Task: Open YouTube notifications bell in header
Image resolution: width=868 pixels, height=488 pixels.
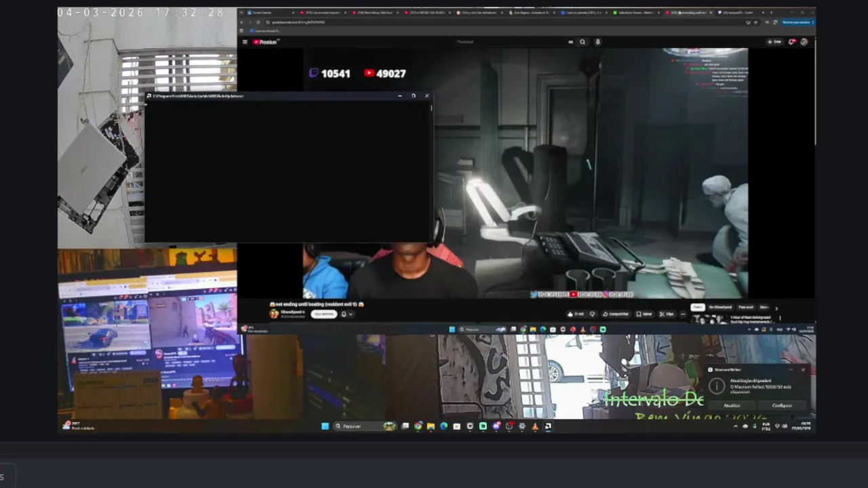Action: pos(791,42)
